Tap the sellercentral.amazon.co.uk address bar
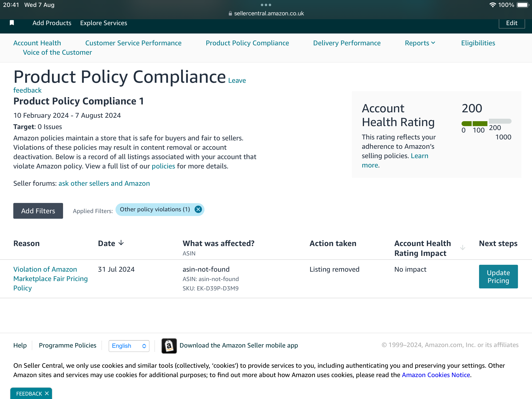The height and width of the screenshot is (399, 532). [269, 14]
